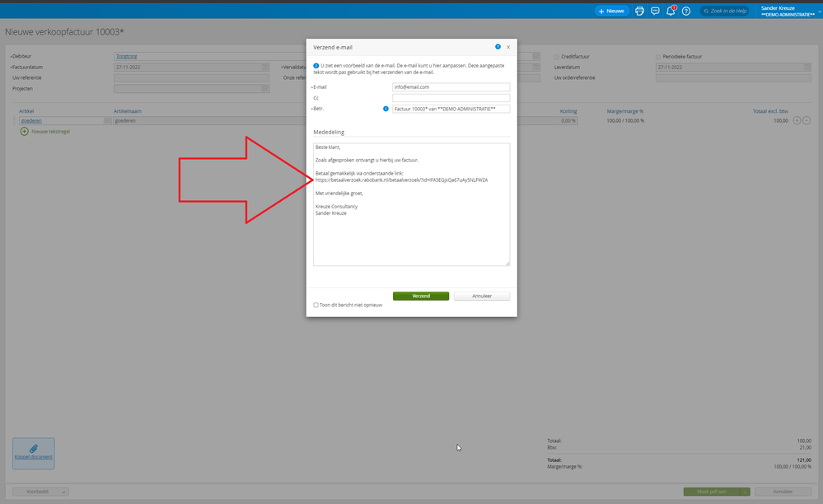Open calendar picker for Factuurdatum
The image size is (823, 504).
pyautogui.click(x=265, y=68)
